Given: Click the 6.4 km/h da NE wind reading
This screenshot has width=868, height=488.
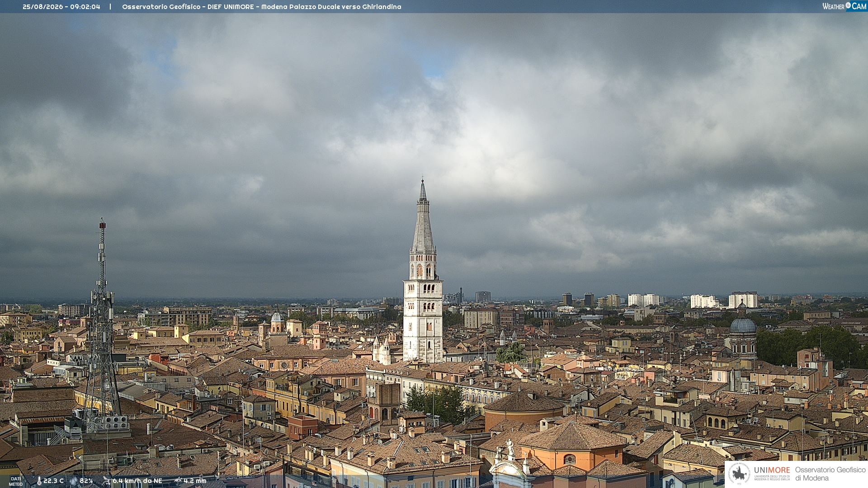Looking at the screenshot, I should pyautogui.click(x=137, y=481).
